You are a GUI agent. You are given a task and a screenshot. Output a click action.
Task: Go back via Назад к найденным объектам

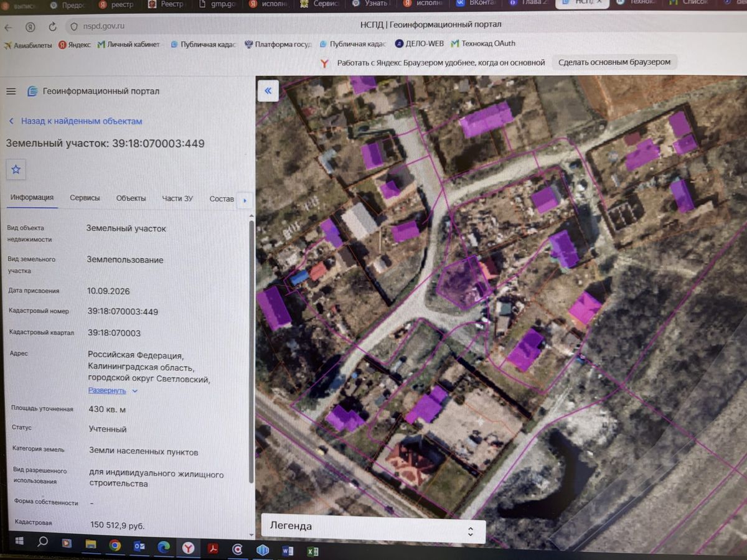pos(75,121)
